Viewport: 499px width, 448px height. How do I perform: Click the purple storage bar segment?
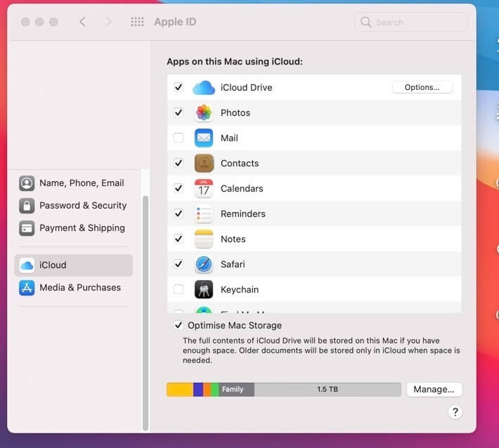(x=198, y=390)
